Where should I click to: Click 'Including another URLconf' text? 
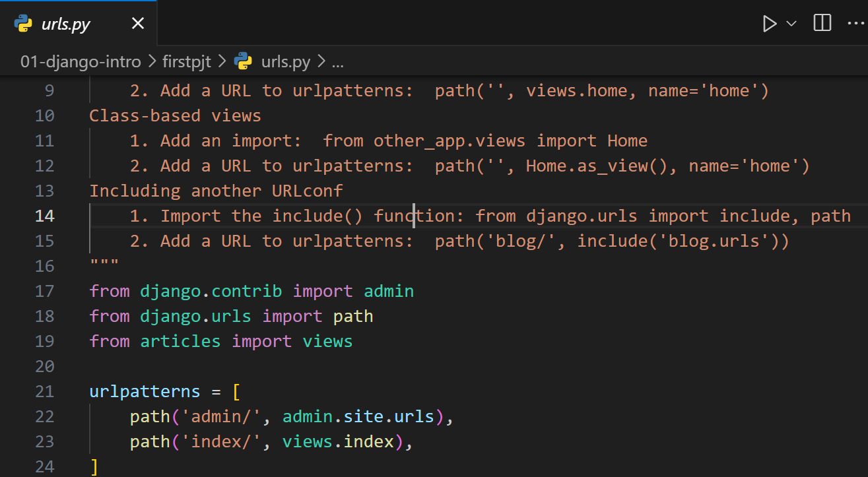[x=217, y=191]
